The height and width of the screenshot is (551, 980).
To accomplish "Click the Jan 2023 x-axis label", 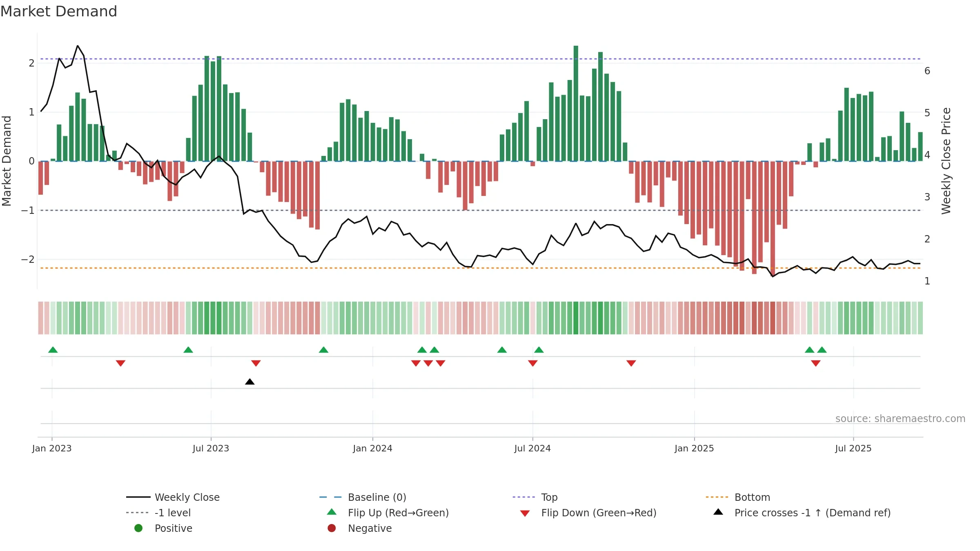I will (52, 449).
